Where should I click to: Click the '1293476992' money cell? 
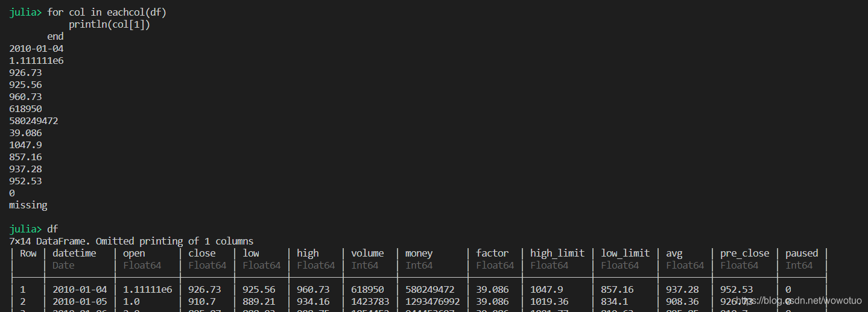click(x=432, y=301)
